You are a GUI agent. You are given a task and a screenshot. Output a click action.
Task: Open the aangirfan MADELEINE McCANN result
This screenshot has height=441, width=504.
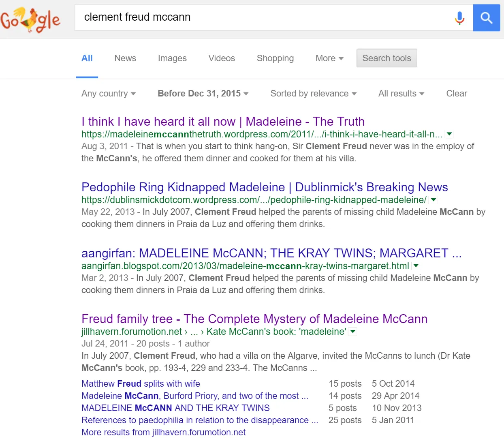coord(271,253)
